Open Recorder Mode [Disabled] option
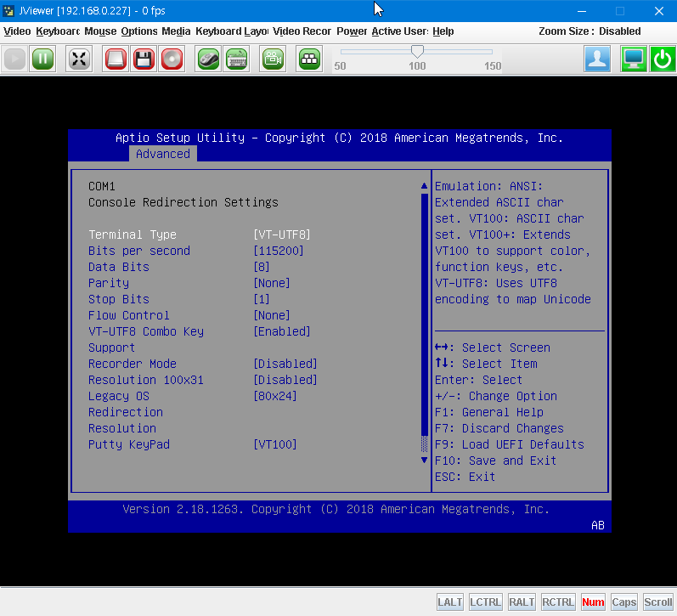Screen dimensions: 677x616 click(x=285, y=364)
